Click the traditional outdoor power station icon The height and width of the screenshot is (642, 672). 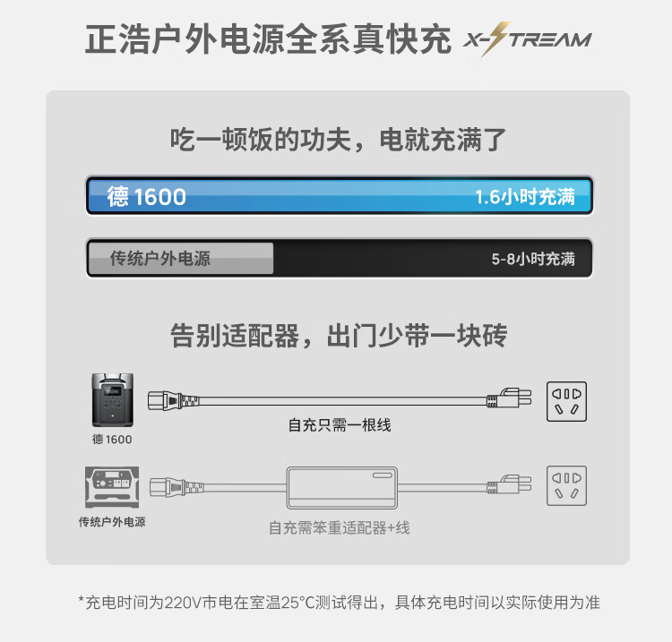click(x=112, y=487)
